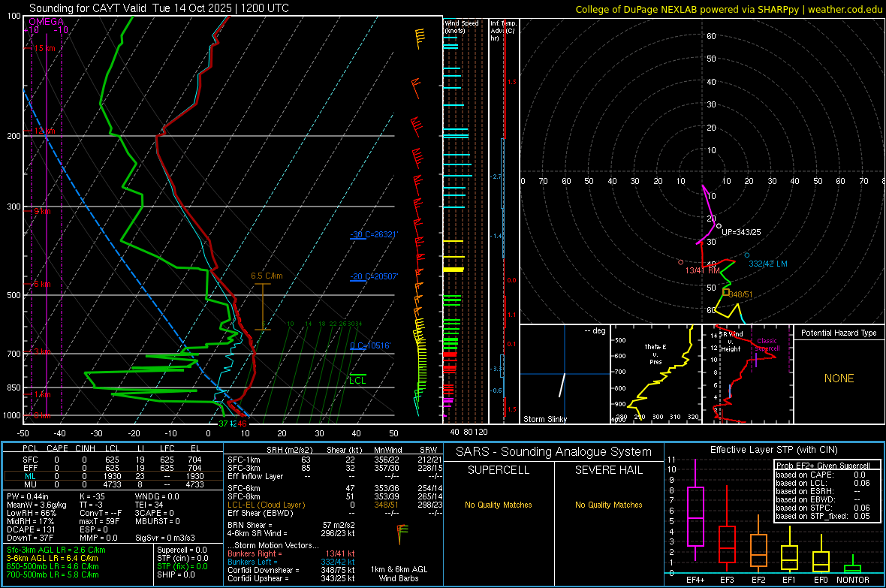The image size is (886, 588).
Task: Click the 15 km height marker
Action: 44,48
